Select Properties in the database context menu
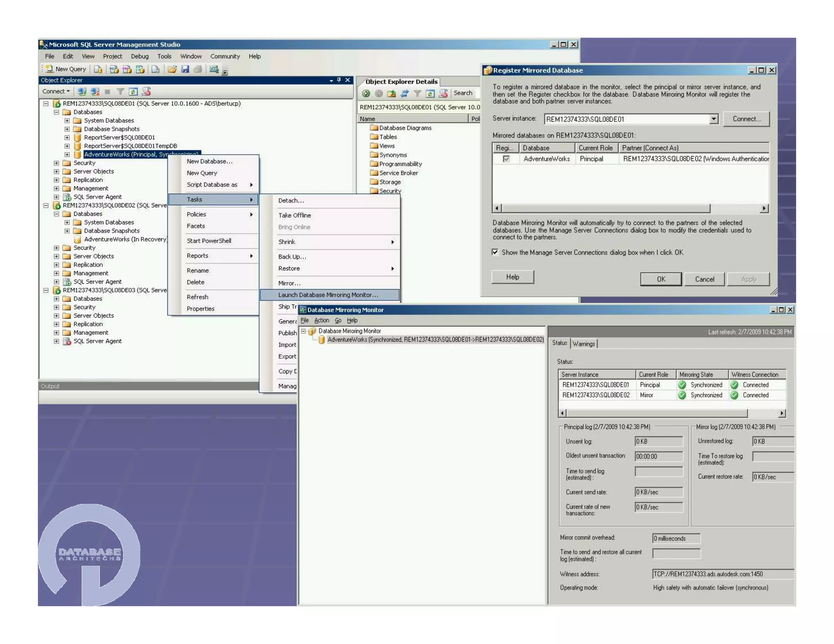Viewport: 834px width, 644px height. pyautogui.click(x=213, y=309)
